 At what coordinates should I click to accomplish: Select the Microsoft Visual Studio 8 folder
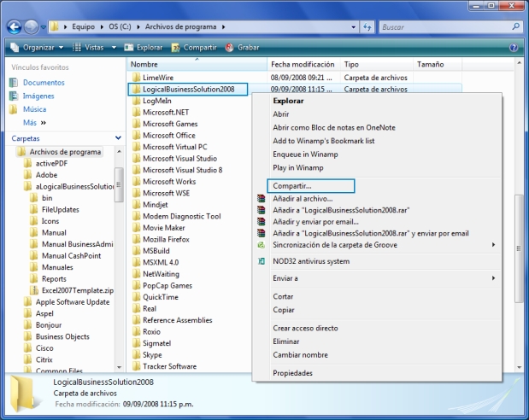click(x=182, y=170)
